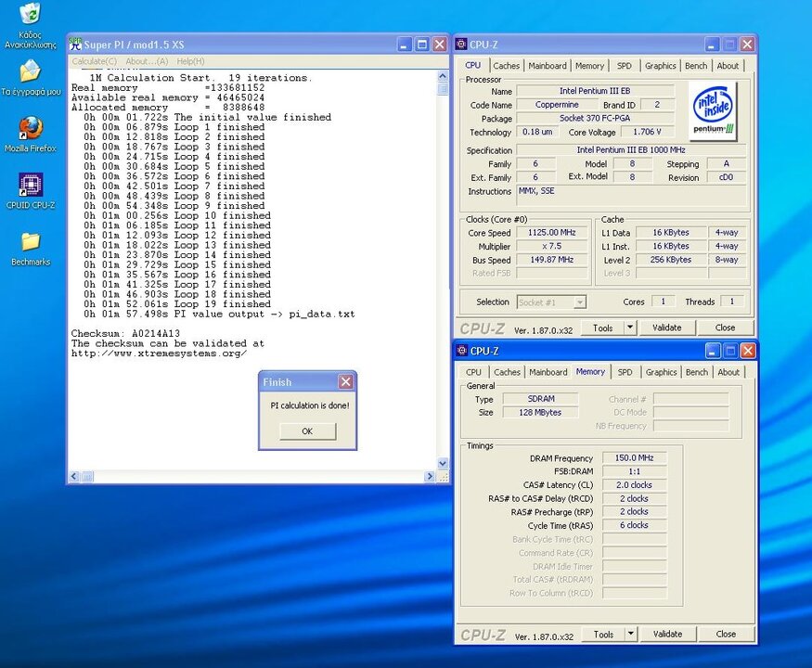Screen dimensions: 812x668
Task: Click Validate button in upper CPU-Z
Action: (666, 328)
